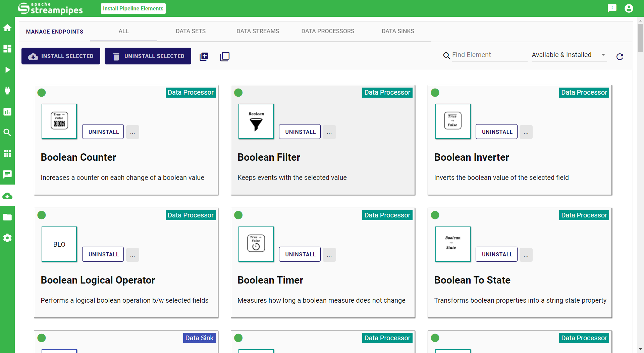644x353 pixels.
Task: Click the Install Selected button
Action: click(x=61, y=56)
